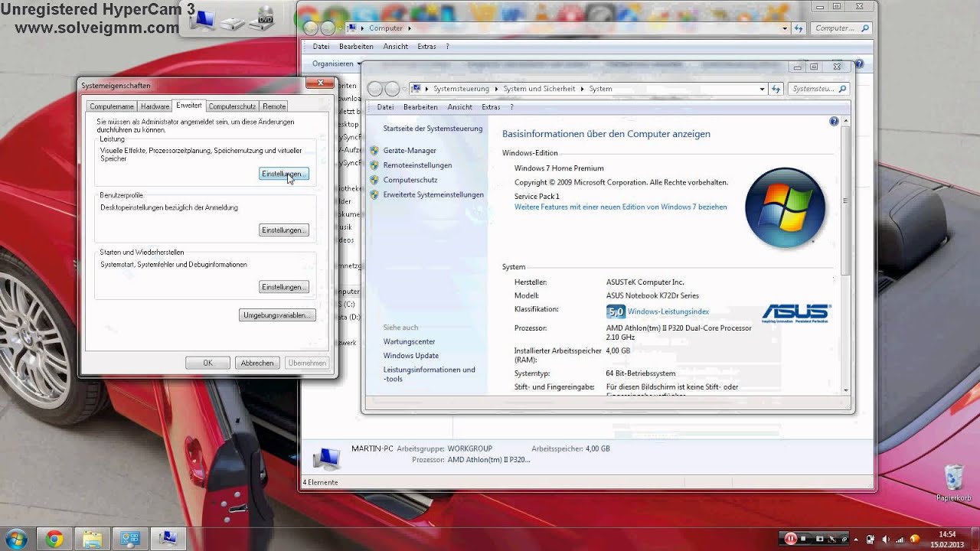Click the Systemeigenschaften taskbar icon
The height and width of the screenshot is (551, 980).
click(168, 539)
